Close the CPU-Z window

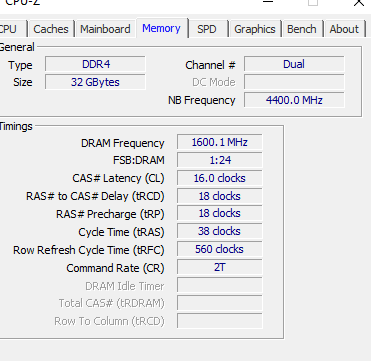click(x=359, y=3)
